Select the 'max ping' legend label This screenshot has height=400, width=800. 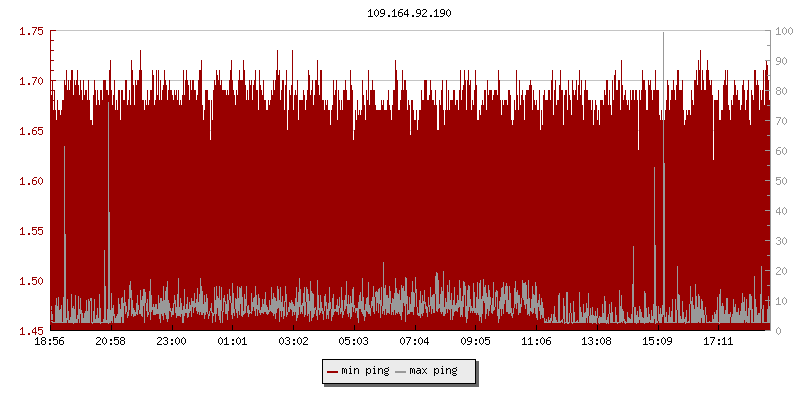tap(433, 372)
